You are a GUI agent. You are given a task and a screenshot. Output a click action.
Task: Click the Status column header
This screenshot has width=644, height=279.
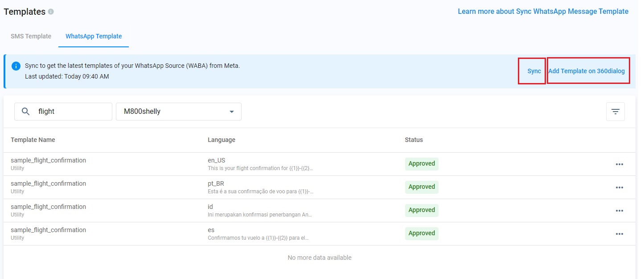[x=414, y=140]
